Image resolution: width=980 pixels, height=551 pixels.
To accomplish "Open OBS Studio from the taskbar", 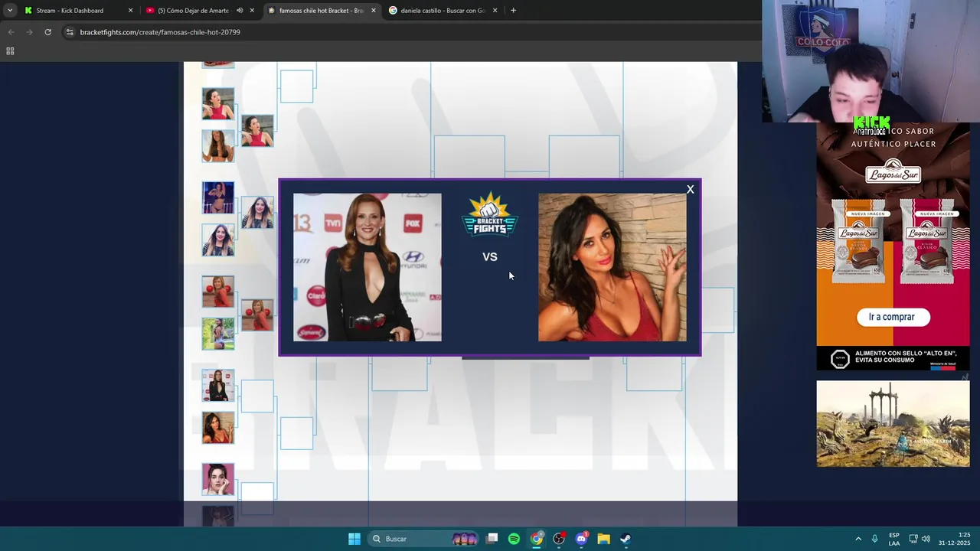I will (x=559, y=539).
